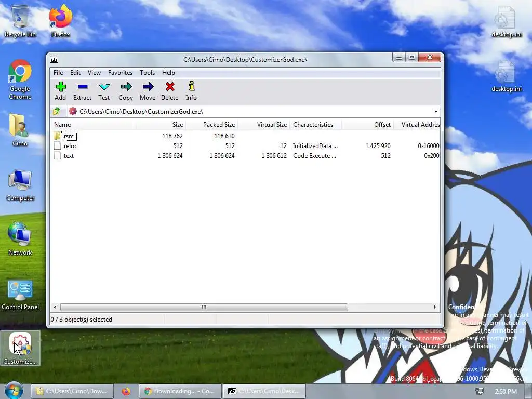Sort by Name column header
The height and width of the screenshot is (399, 532).
pos(92,125)
